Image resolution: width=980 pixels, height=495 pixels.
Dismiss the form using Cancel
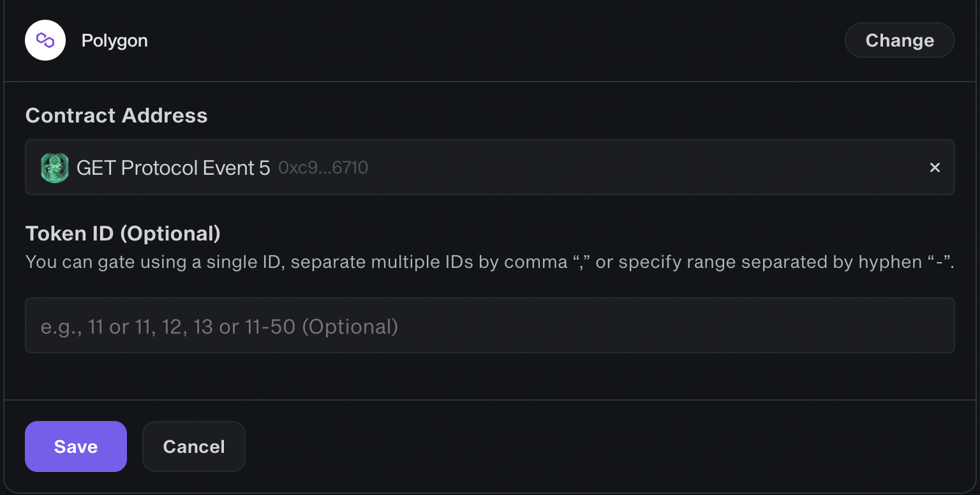[x=194, y=447]
